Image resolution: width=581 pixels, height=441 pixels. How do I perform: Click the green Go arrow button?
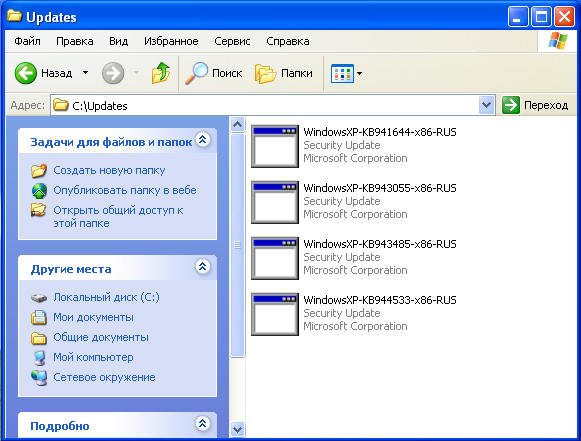511,105
